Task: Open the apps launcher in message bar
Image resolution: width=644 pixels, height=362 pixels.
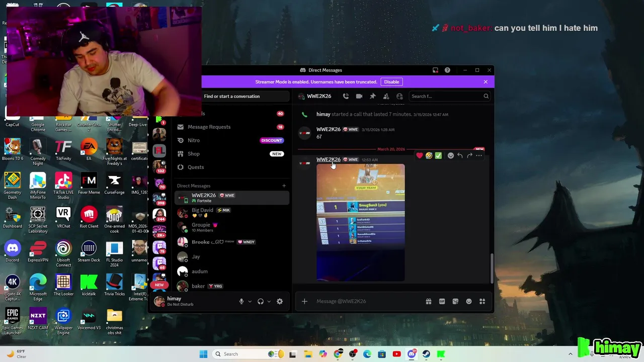Action: pyautogui.click(x=482, y=301)
